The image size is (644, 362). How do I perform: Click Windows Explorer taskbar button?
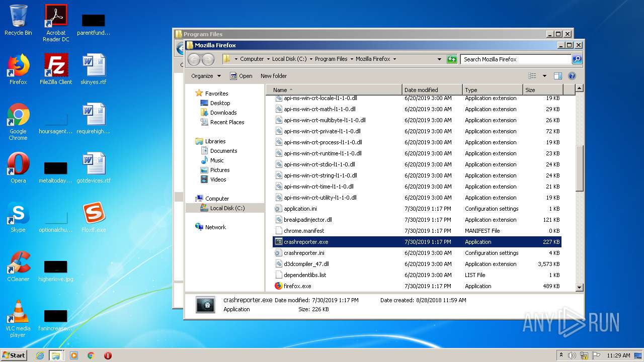click(x=56, y=355)
